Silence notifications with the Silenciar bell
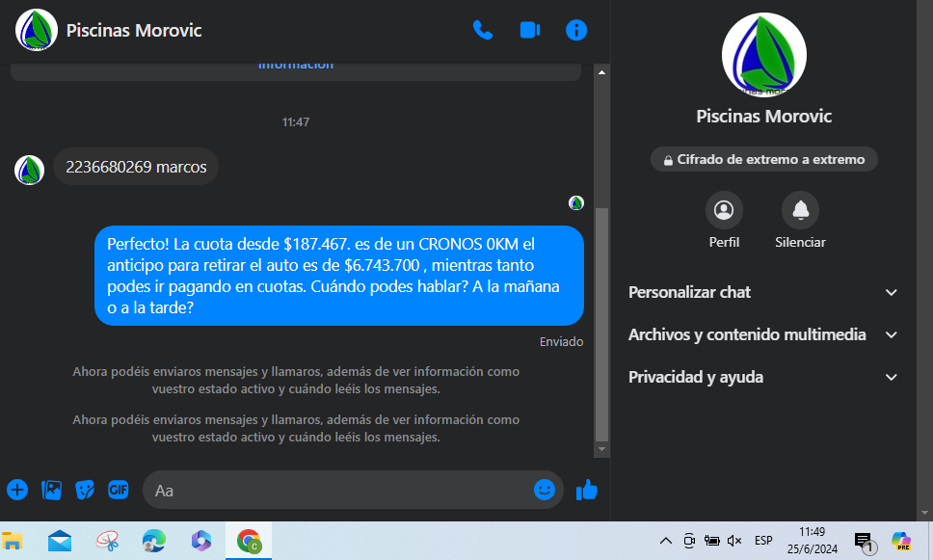Viewport: 933px width, 560px height. click(800, 210)
